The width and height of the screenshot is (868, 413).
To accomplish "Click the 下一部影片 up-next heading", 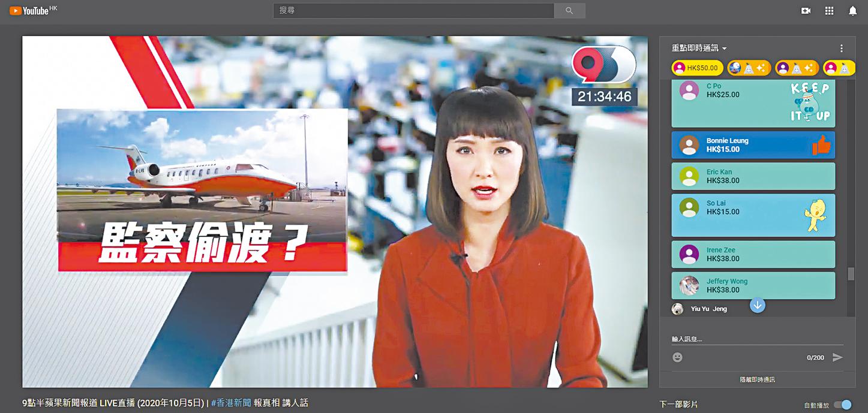I will click(678, 405).
